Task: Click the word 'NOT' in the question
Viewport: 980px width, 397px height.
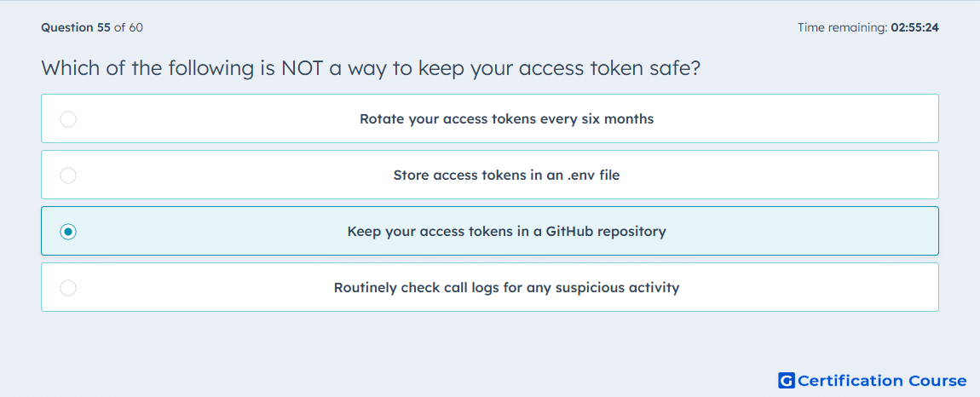Action: [302, 67]
